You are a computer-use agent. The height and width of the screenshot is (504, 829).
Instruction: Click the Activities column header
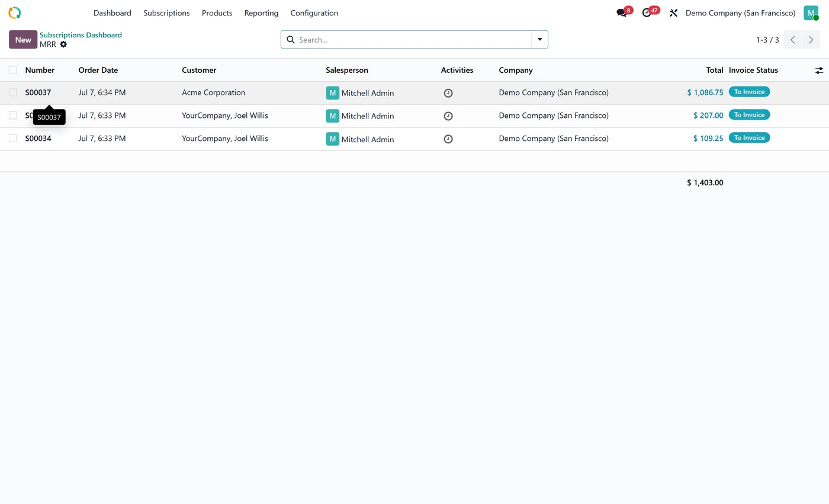[457, 70]
